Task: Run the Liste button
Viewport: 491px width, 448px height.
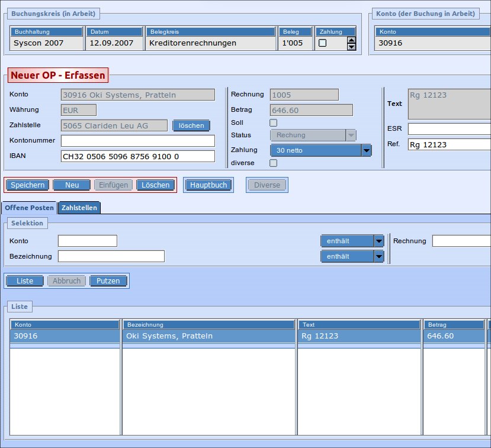Action: [x=25, y=281]
